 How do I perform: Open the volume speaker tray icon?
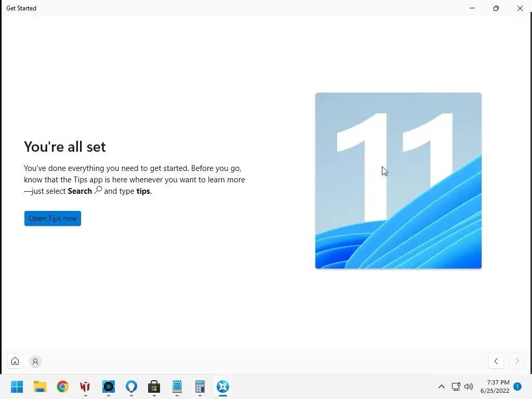tap(469, 387)
